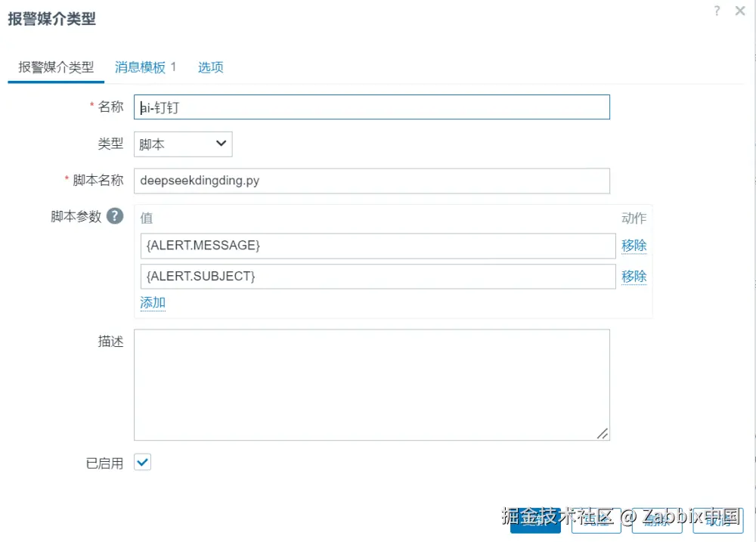
Task: Open the 类型 dropdown showing 脚本
Action: coord(183,144)
